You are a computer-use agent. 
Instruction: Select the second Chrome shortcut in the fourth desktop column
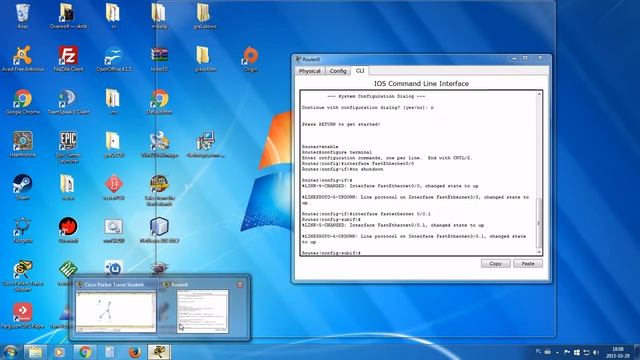coord(159,102)
